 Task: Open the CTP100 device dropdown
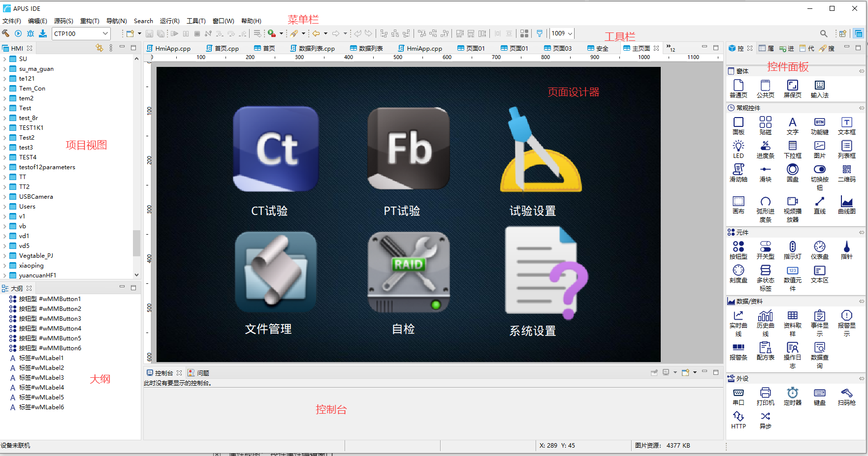coord(105,33)
